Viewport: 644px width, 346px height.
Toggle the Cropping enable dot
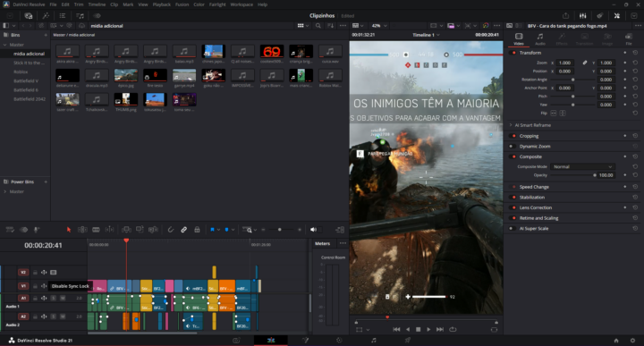click(x=513, y=136)
